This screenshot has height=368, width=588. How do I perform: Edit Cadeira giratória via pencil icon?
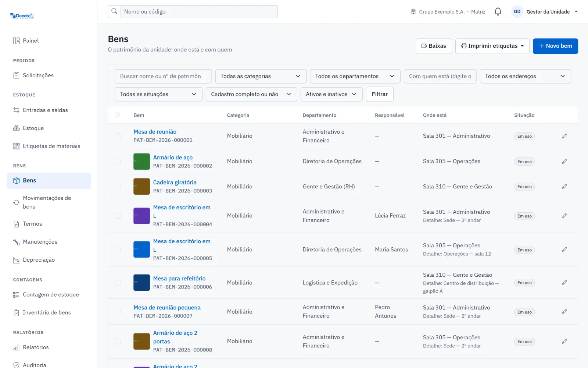tap(564, 187)
